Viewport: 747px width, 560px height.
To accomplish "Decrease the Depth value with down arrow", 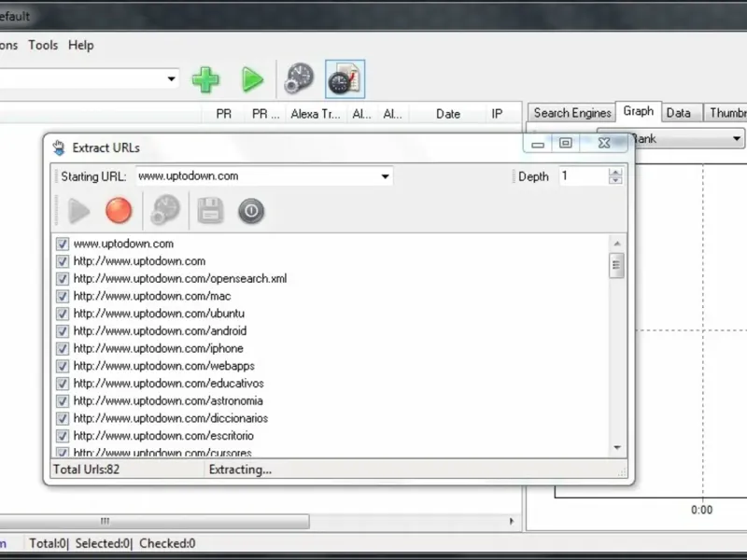I will (615, 180).
